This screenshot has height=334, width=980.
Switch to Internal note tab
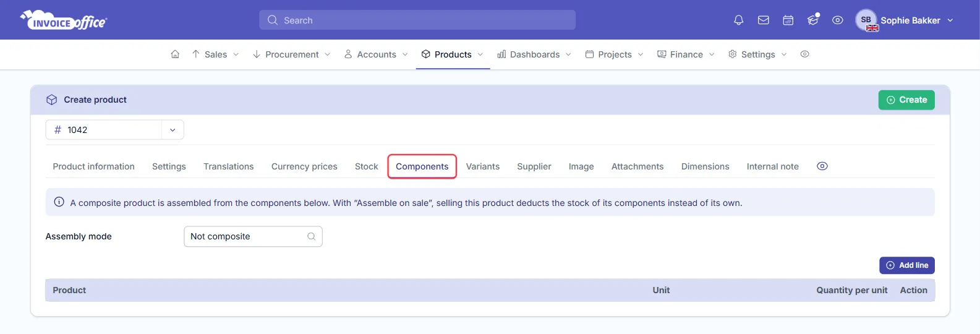click(773, 166)
